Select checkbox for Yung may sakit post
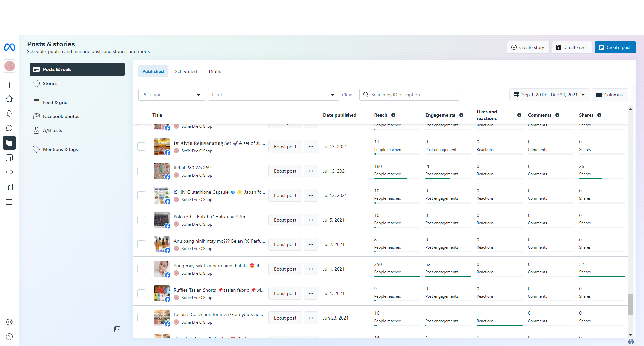Viewport: 644px width, 346px height. pos(141,269)
